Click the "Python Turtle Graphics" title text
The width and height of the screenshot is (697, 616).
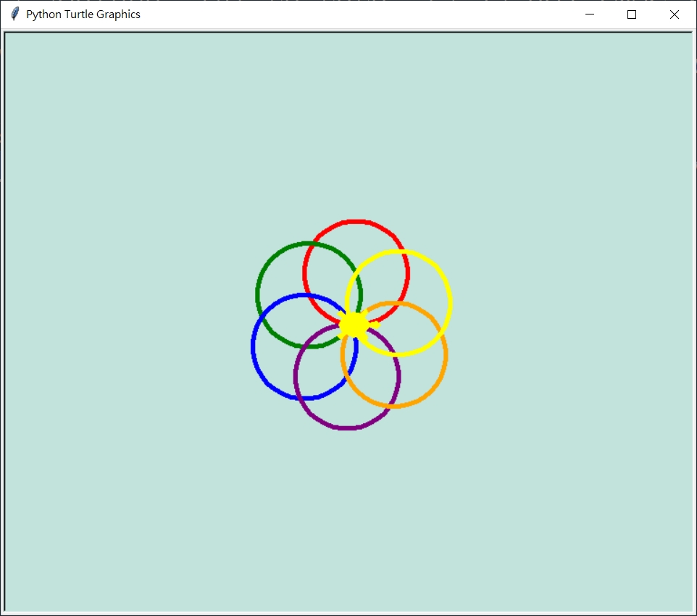tap(83, 14)
